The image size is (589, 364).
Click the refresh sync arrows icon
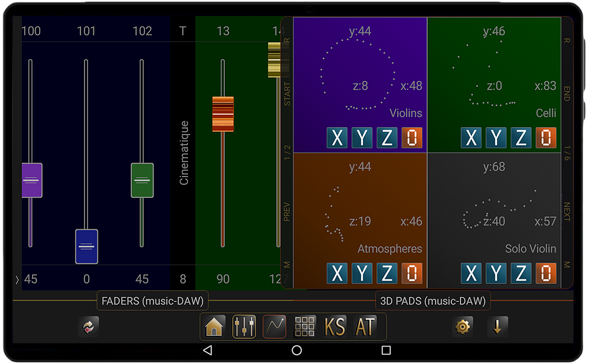(x=89, y=327)
